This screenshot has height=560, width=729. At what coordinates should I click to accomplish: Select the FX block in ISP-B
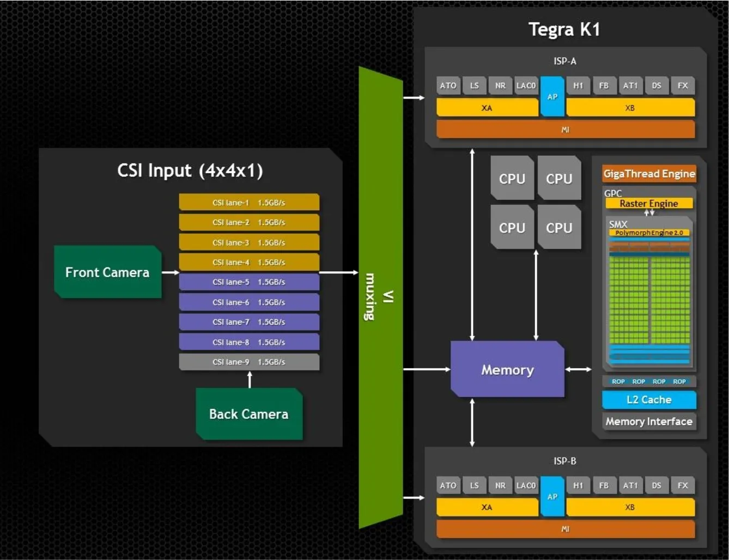683,485
